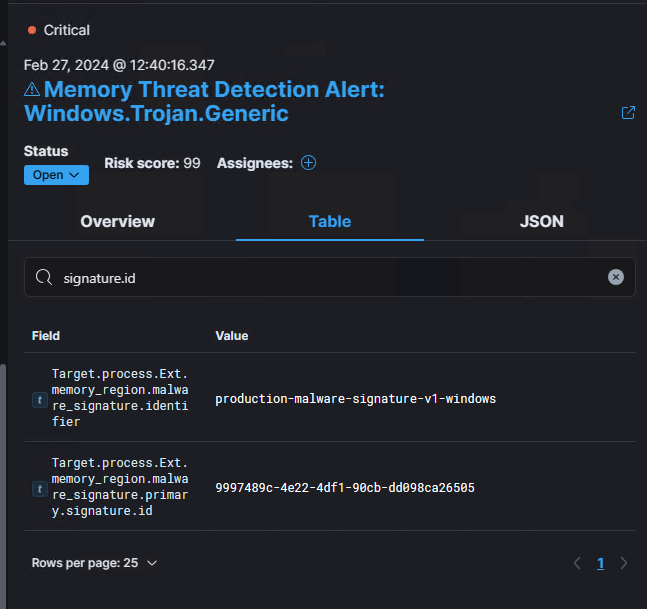Click the red Critical severity indicator
The image size is (647, 609).
pos(32,30)
